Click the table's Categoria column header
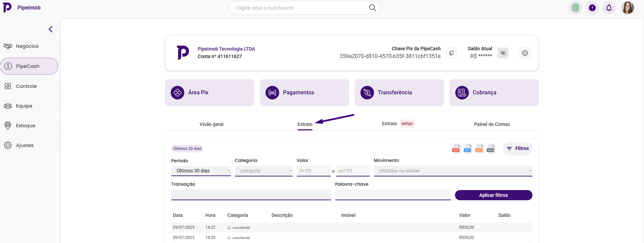The image size is (644, 243). tap(237, 215)
